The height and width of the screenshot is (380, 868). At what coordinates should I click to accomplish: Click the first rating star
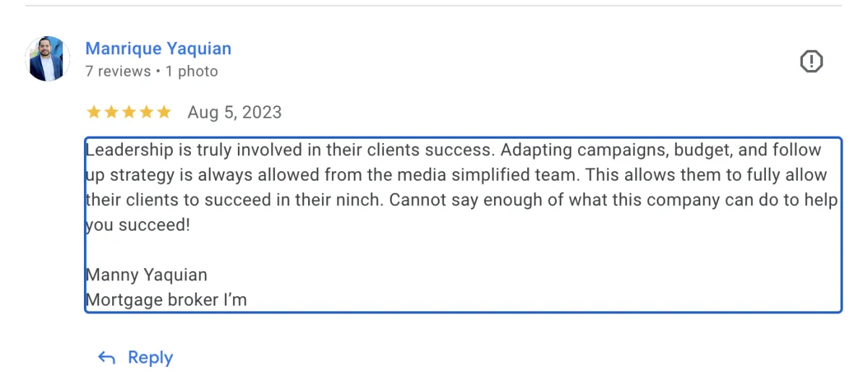click(x=93, y=112)
